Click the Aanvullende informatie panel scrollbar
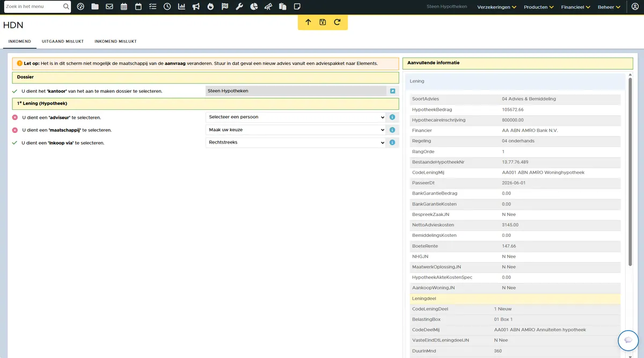Viewport: 644px width, 358px height. [x=630, y=171]
